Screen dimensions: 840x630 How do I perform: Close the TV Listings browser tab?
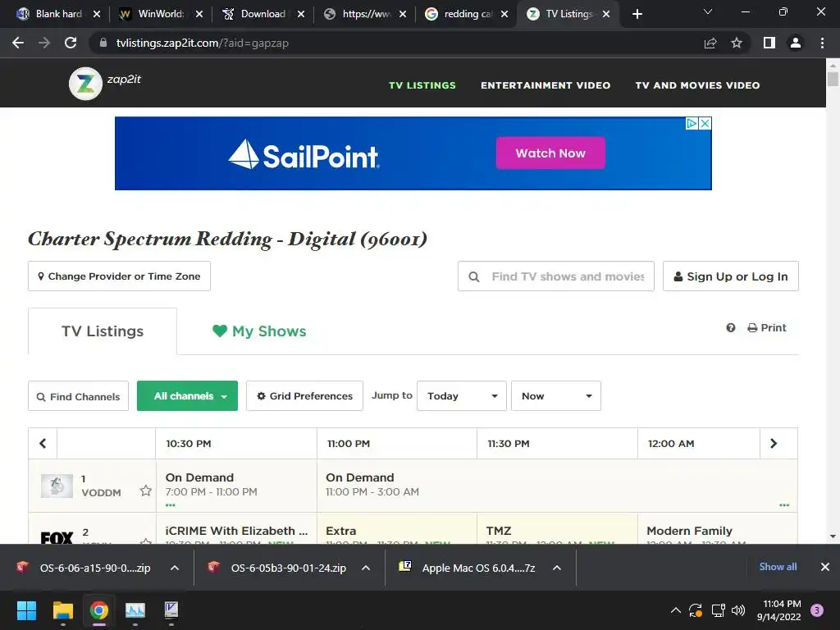606,14
